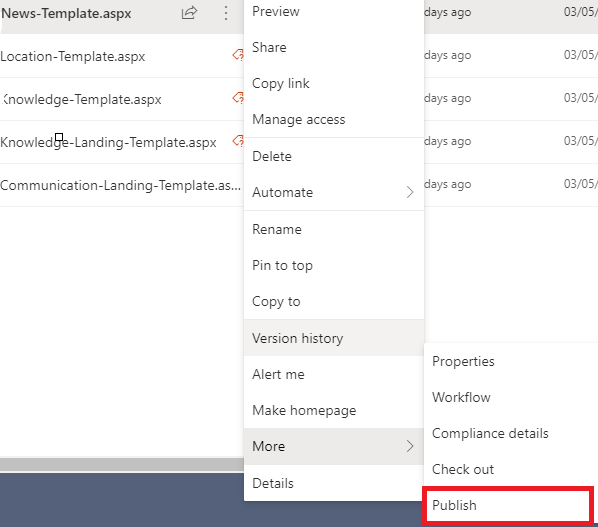
Task: Click the horizontal scrollbar under the file list
Action: 122,464
